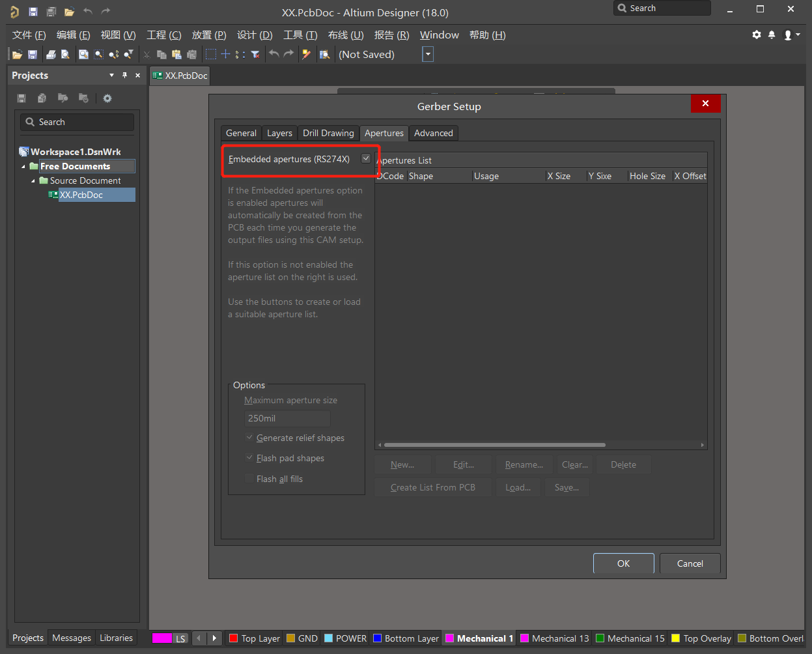Collapse the Free Documents tree node

[x=23, y=167]
